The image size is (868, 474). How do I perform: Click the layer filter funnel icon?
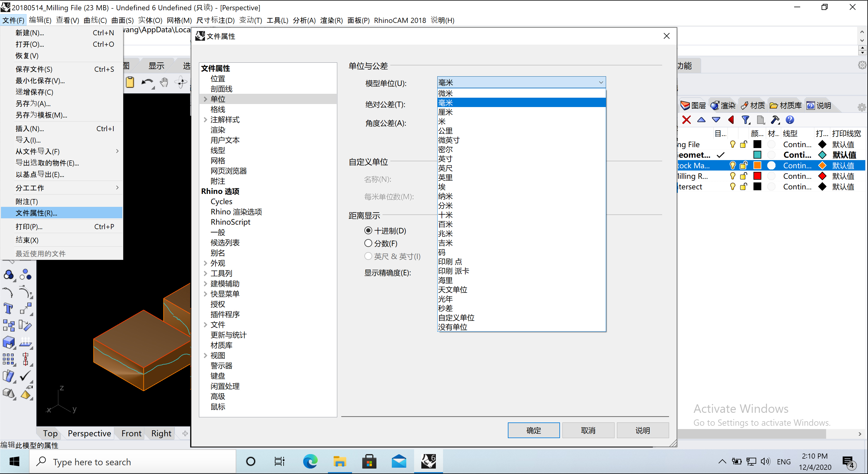click(x=746, y=120)
